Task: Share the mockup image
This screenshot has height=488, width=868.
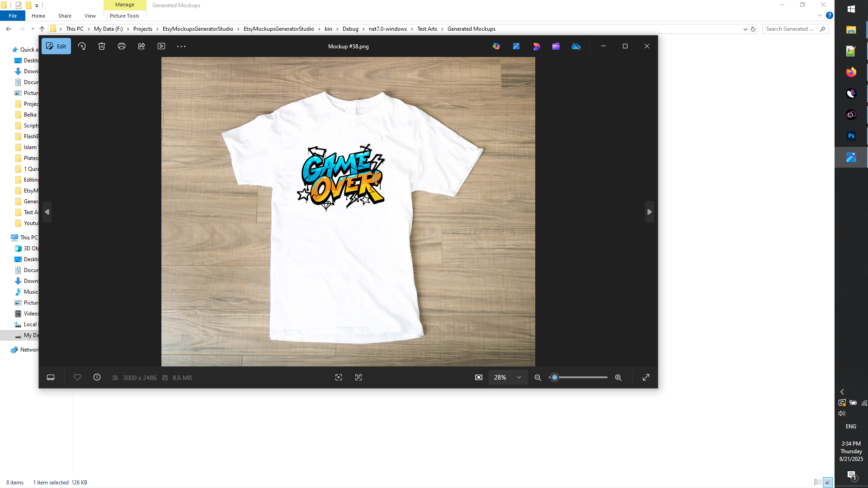Action: coord(142,46)
